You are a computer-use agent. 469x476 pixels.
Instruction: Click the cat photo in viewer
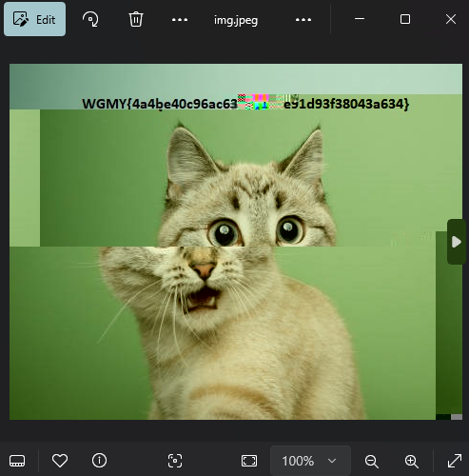pyautogui.click(x=236, y=242)
